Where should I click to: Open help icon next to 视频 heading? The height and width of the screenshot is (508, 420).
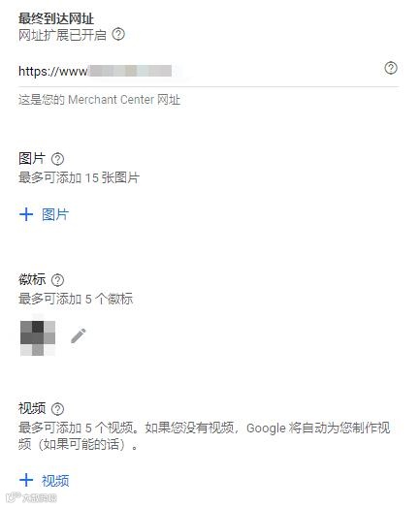click(57, 409)
